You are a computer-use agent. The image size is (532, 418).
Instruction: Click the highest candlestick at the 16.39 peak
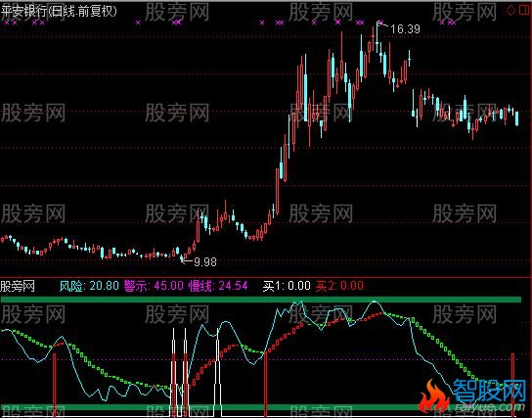click(x=377, y=37)
